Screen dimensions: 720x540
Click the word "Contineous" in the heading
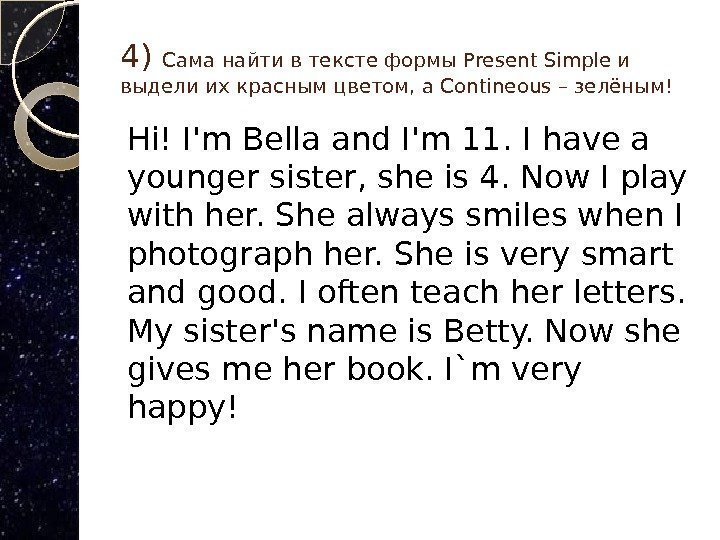coord(500,86)
